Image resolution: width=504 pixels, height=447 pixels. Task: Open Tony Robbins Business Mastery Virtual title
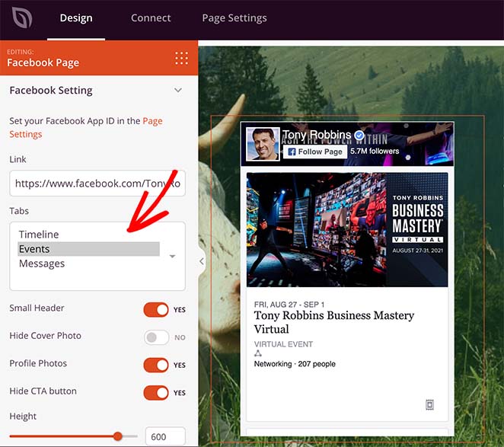334,322
